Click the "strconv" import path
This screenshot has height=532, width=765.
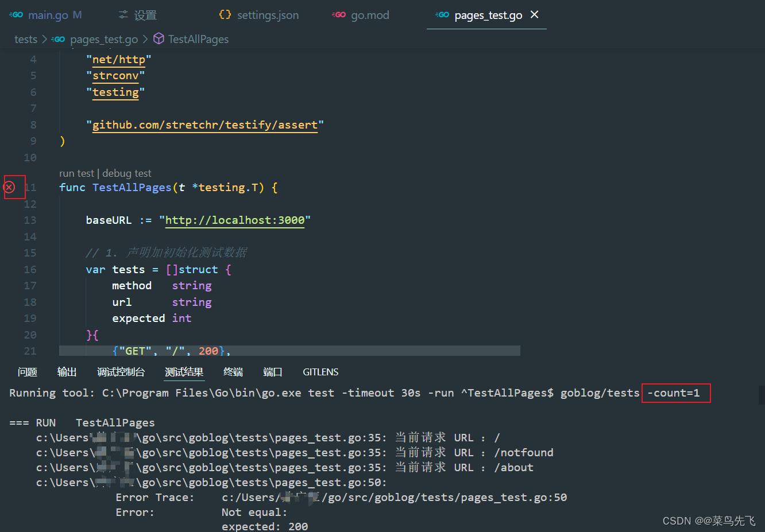click(x=115, y=76)
